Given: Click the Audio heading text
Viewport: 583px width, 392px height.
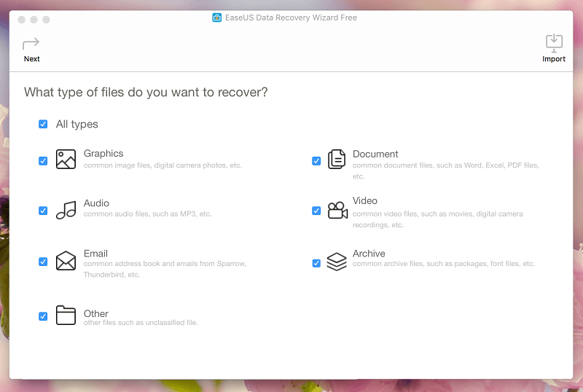Looking at the screenshot, I should click(x=96, y=203).
